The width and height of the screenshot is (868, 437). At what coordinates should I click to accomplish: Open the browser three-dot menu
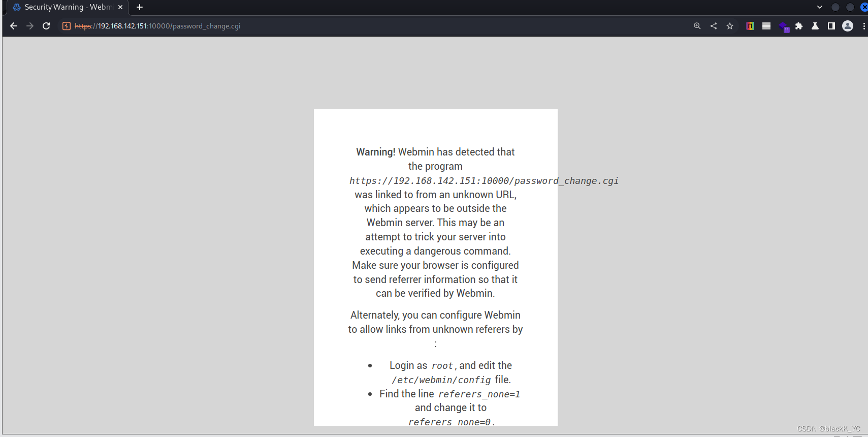coord(864,26)
